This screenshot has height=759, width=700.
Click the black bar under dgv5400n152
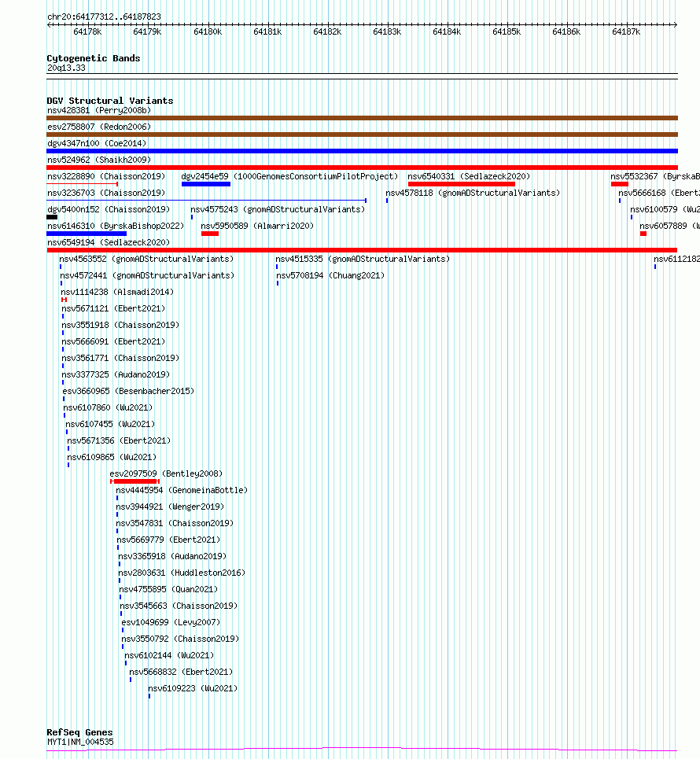pyautogui.click(x=52, y=217)
